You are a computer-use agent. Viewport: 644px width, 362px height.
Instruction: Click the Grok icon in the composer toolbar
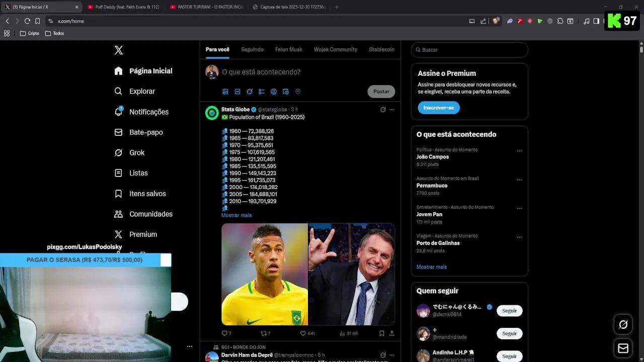250,92
